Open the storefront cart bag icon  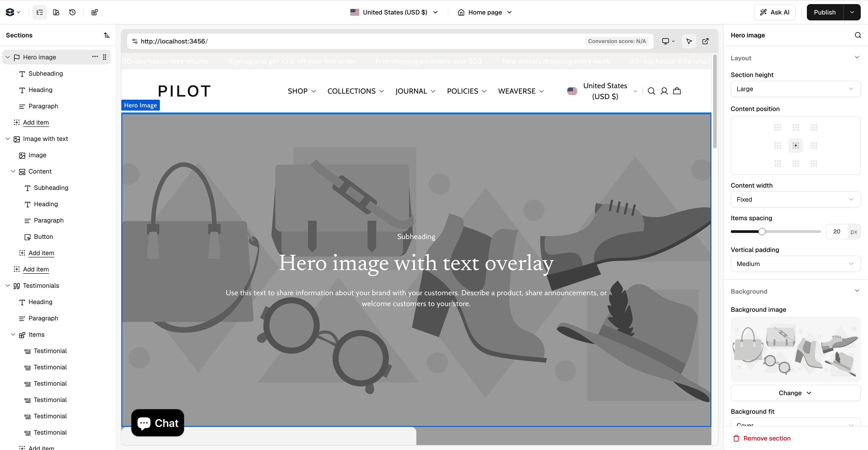coord(677,91)
